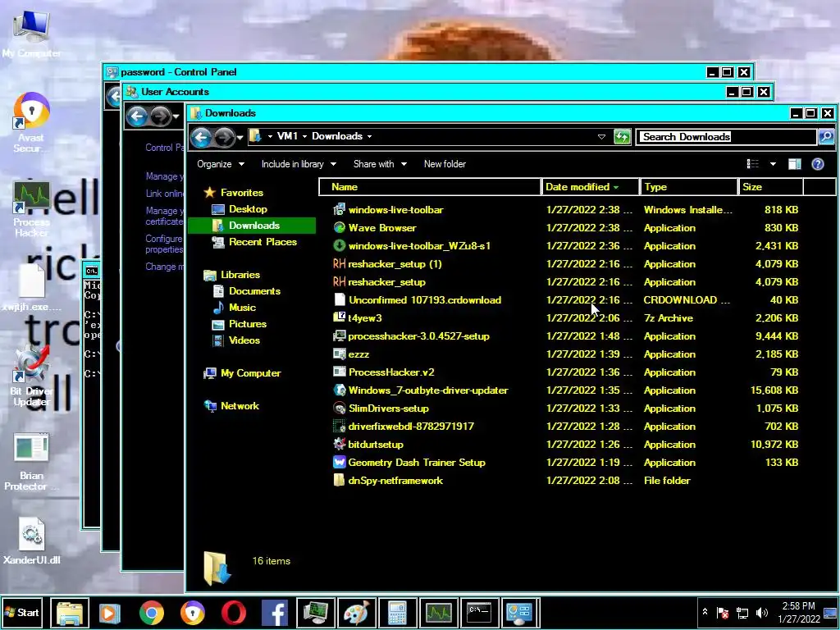840x630 pixels.
Task: Open recent pages dropdown next to Forward
Action: point(240,138)
